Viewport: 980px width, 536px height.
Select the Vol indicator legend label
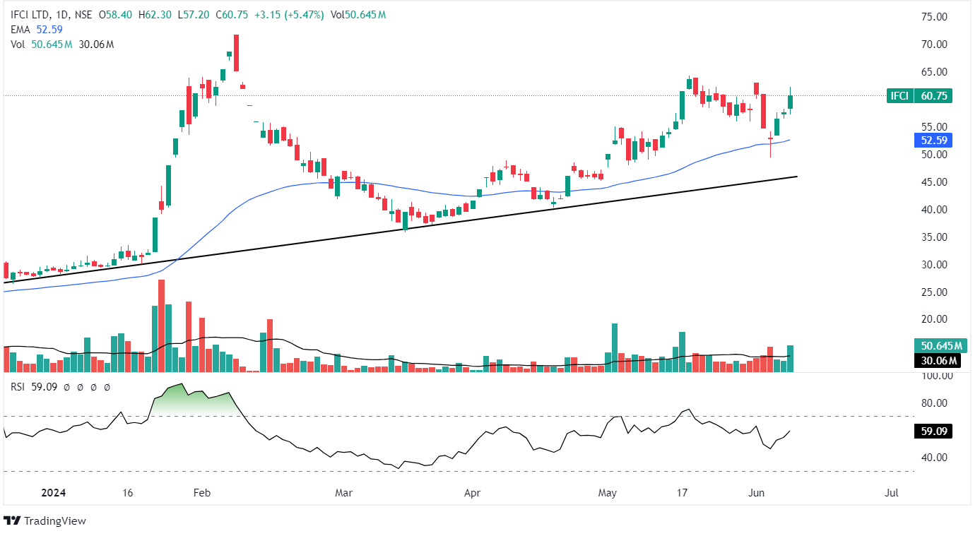pyautogui.click(x=16, y=44)
